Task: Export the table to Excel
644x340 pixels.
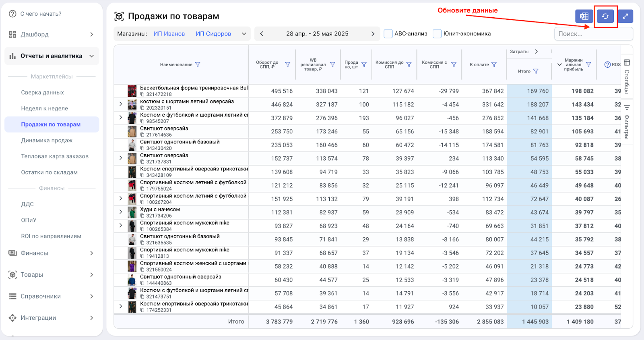Action: (x=584, y=17)
